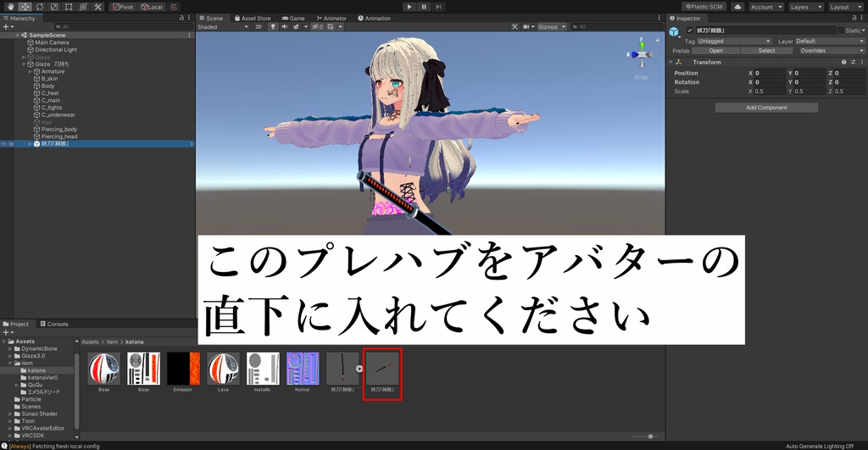Toggle the Local/Global handle rotation

pyautogui.click(x=152, y=7)
